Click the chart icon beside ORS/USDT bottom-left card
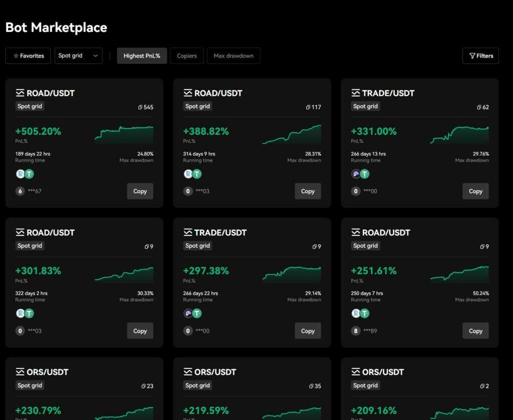513x420 pixels. click(x=20, y=372)
